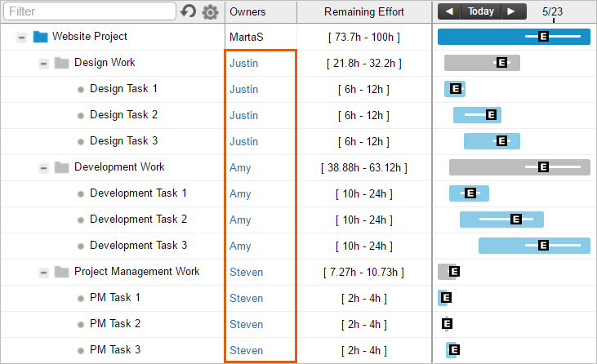Collapse the Design Work group
The height and width of the screenshot is (364, 597).
coord(43,63)
